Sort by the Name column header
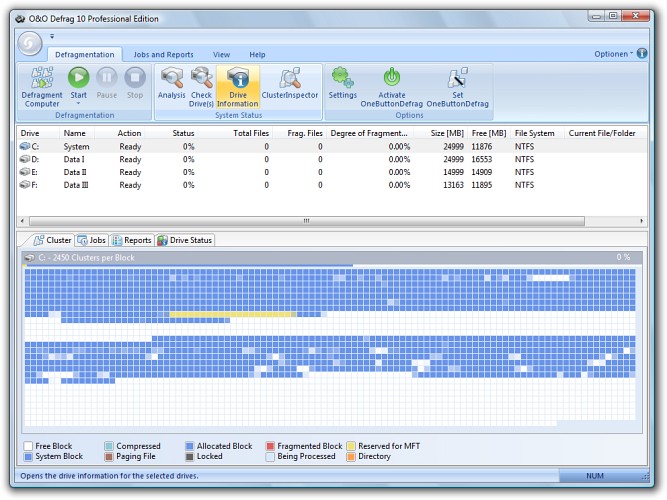This screenshot has height=500, width=667. point(77,133)
